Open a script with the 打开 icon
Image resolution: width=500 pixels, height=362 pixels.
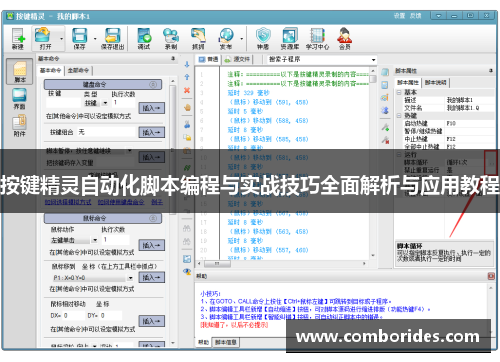point(45,38)
